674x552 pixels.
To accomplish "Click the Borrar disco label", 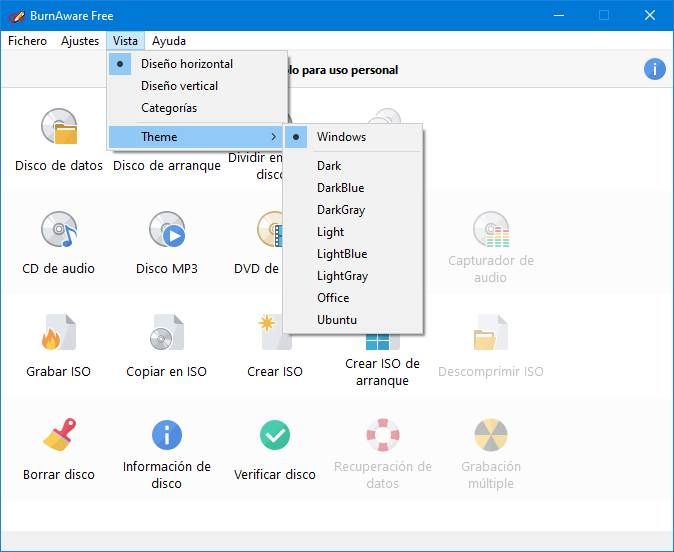I will tap(59, 475).
